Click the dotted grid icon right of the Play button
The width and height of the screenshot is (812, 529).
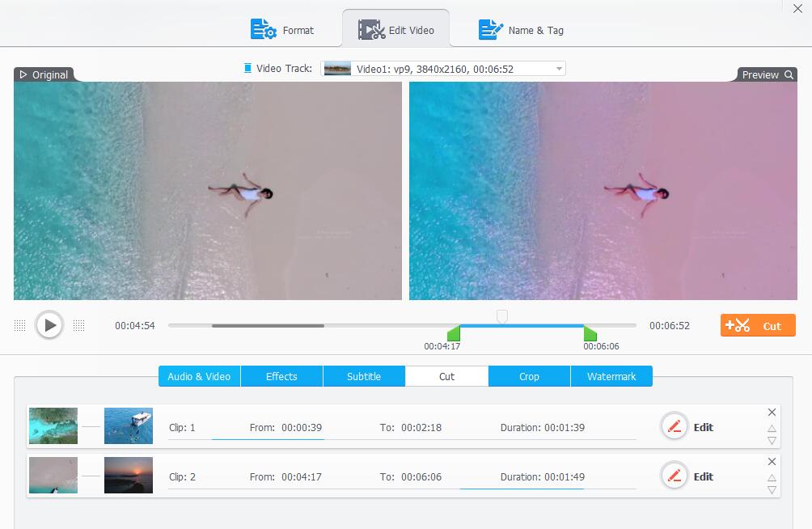[79, 325]
